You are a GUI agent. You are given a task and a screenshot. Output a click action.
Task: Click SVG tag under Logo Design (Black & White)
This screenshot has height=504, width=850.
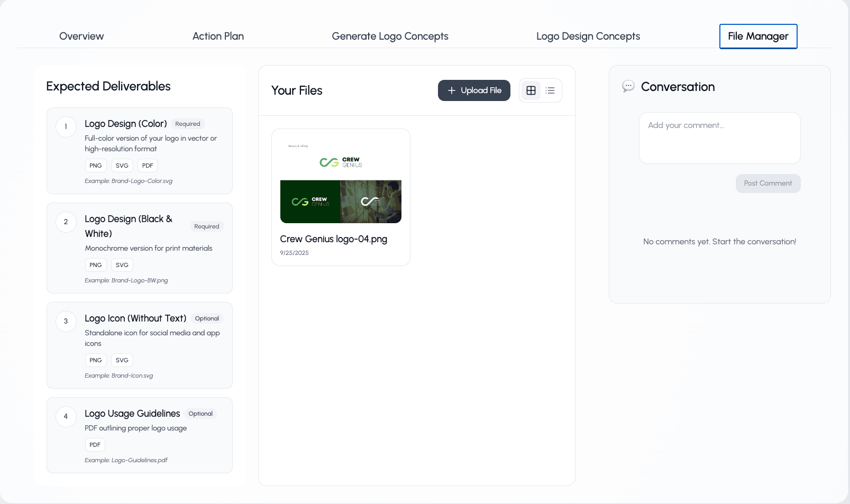pos(122,265)
